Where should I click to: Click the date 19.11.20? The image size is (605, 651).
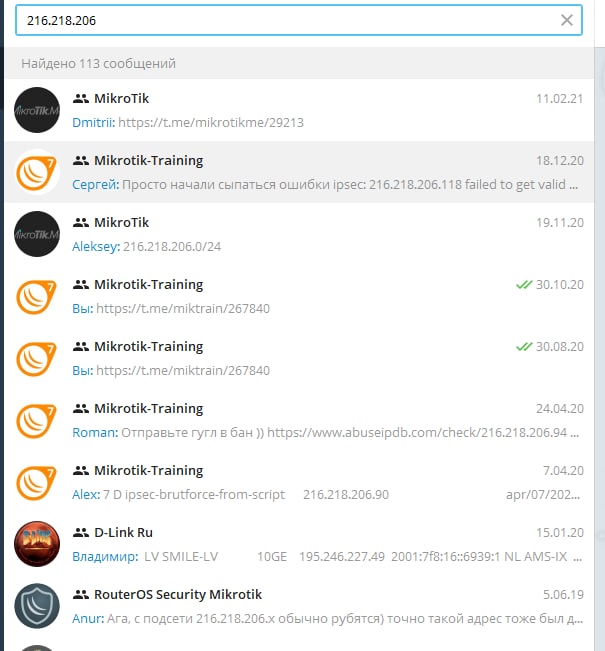(x=560, y=223)
